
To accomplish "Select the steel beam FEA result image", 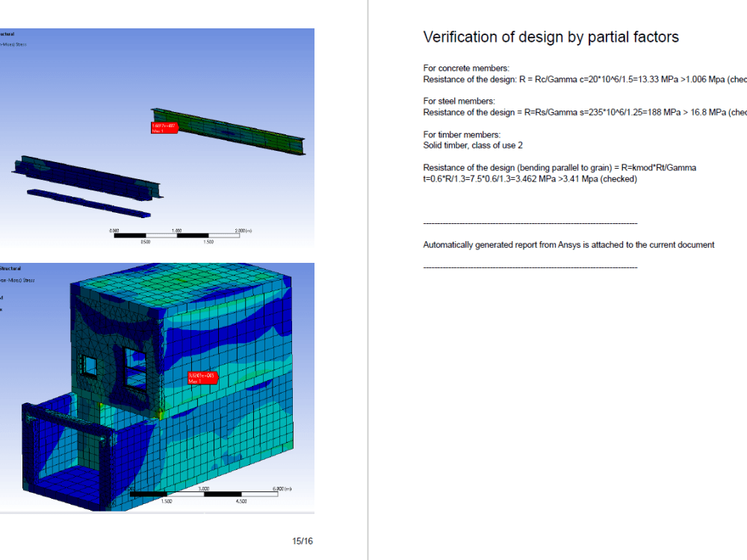I will tap(157, 140).
